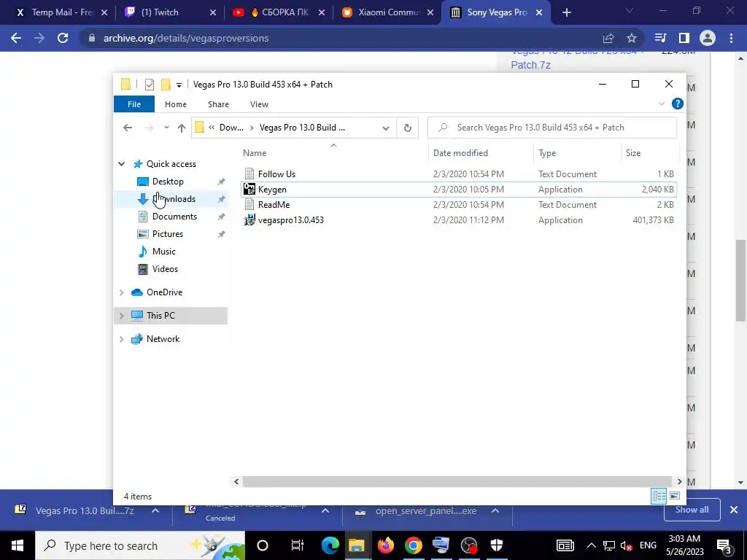Expand the Network tree node

pyautogui.click(x=122, y=339)
